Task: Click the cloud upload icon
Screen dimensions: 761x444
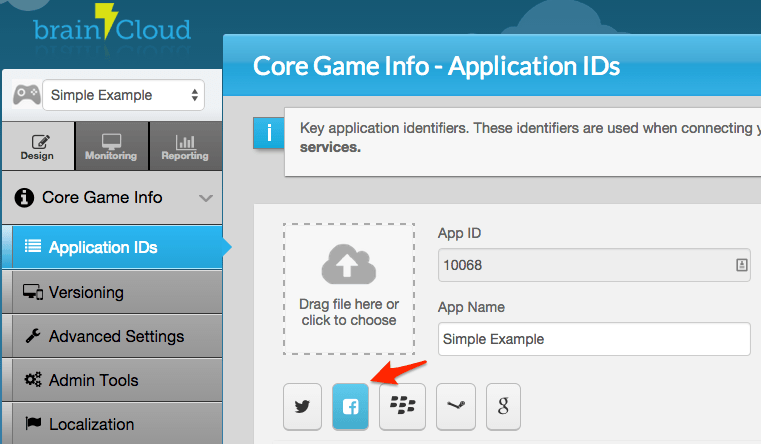Action: pos(348,264)
